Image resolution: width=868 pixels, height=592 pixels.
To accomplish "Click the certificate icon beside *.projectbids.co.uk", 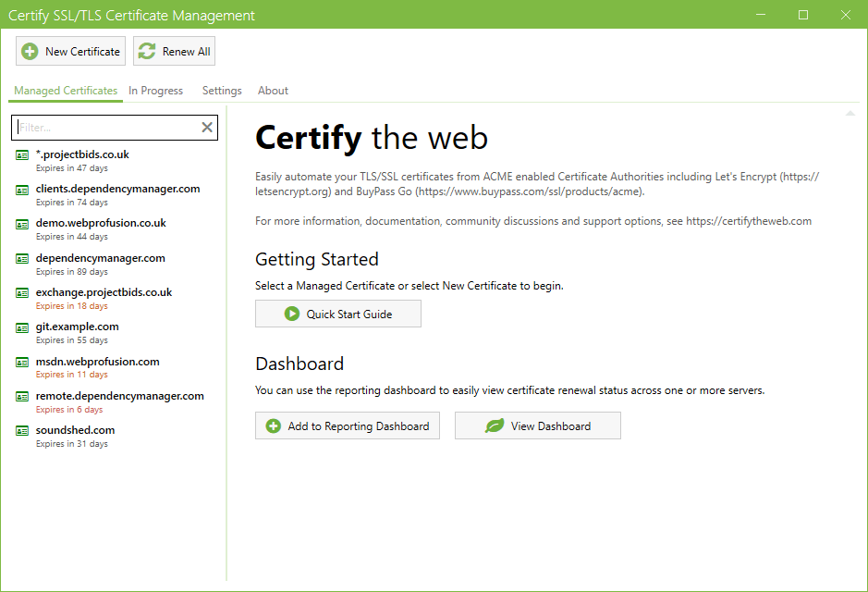I will [x=22, y=155].
